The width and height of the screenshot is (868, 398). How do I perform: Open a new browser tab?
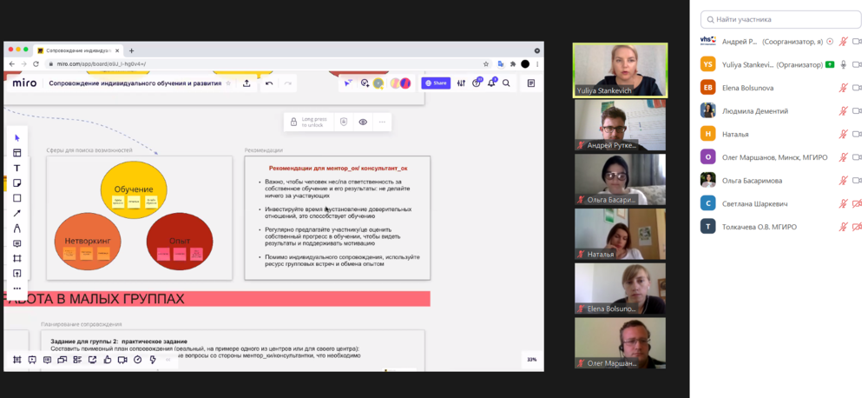pyautogui.click(x=132, y=50)
